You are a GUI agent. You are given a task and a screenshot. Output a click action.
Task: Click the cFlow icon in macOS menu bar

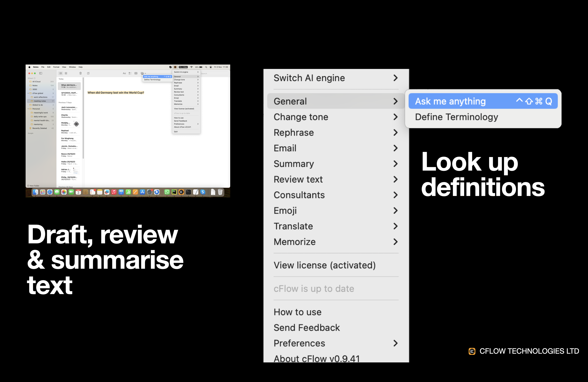click(175, 67)
